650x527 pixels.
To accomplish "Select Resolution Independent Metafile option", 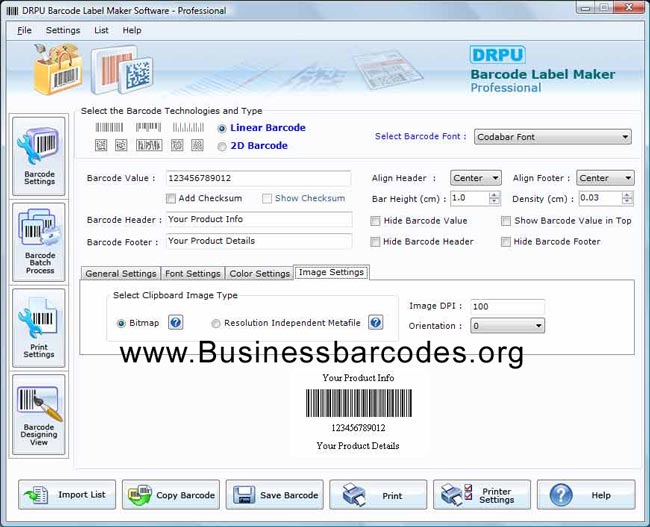I will (216, 323).
